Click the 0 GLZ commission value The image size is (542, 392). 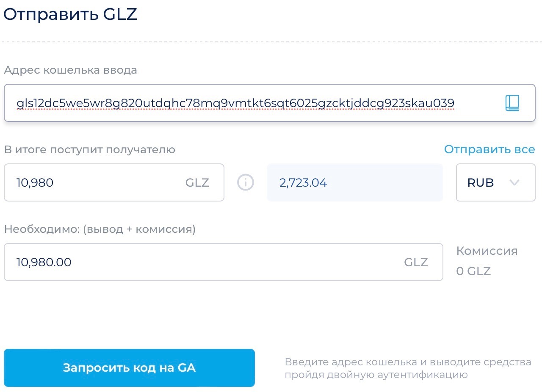(473, 271)
